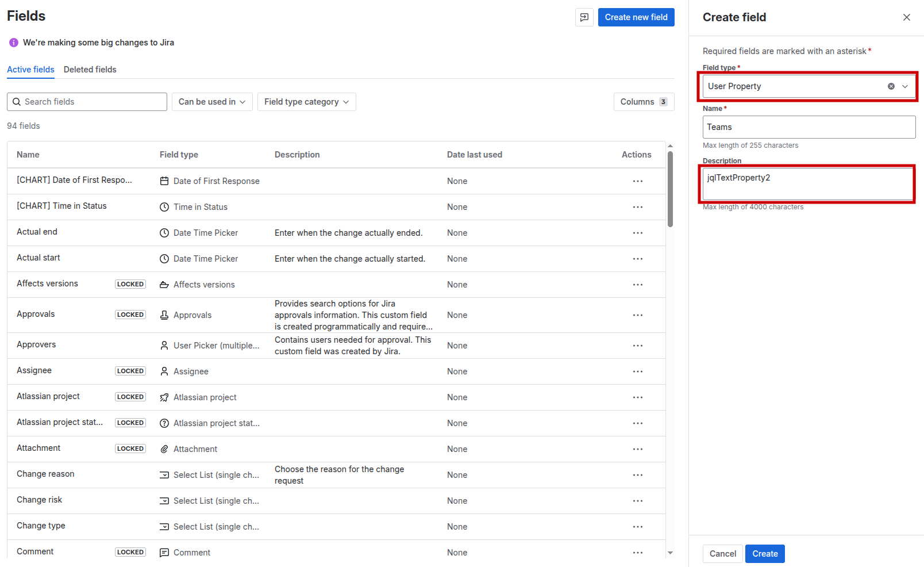Viewport: 924px width, 567px height.
Task: Open actions menu for Actual end row
Action: point(637,233)
